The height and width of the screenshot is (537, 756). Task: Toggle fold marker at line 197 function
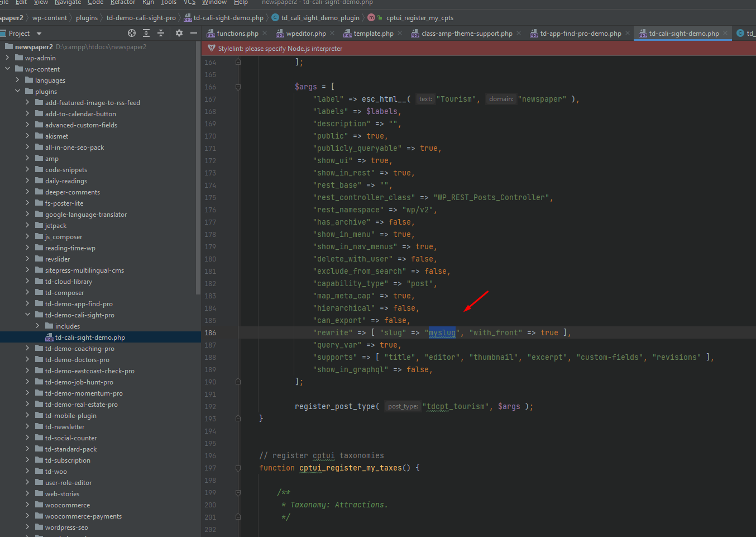pyautogui.click(x=238, y=468)
